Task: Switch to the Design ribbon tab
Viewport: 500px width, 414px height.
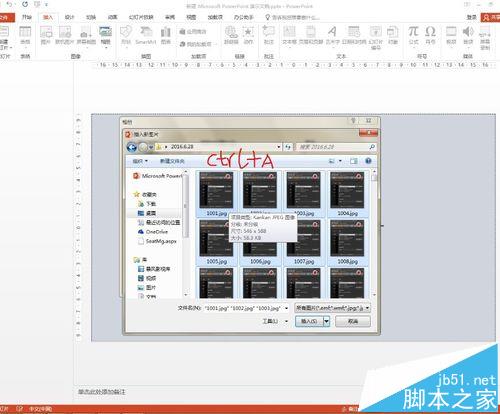Action: coord(69,17)
